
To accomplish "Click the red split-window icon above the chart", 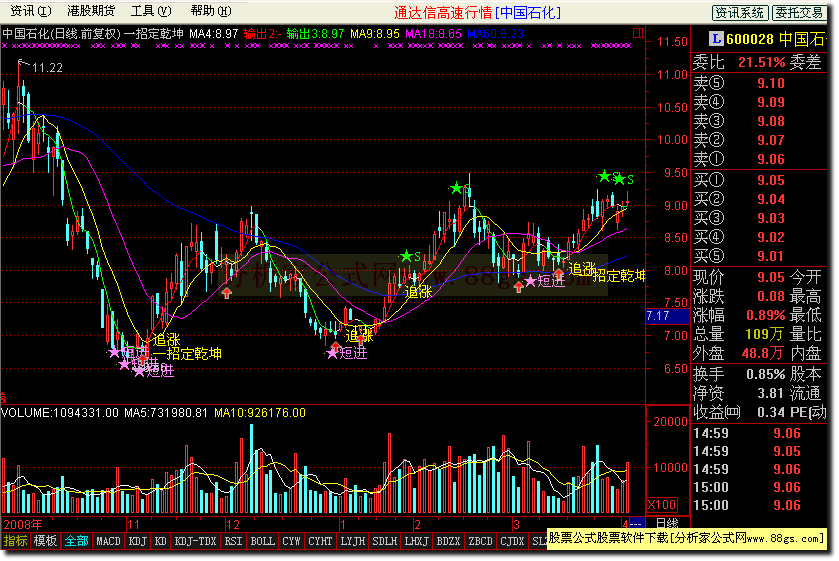I will click(638, 33).
